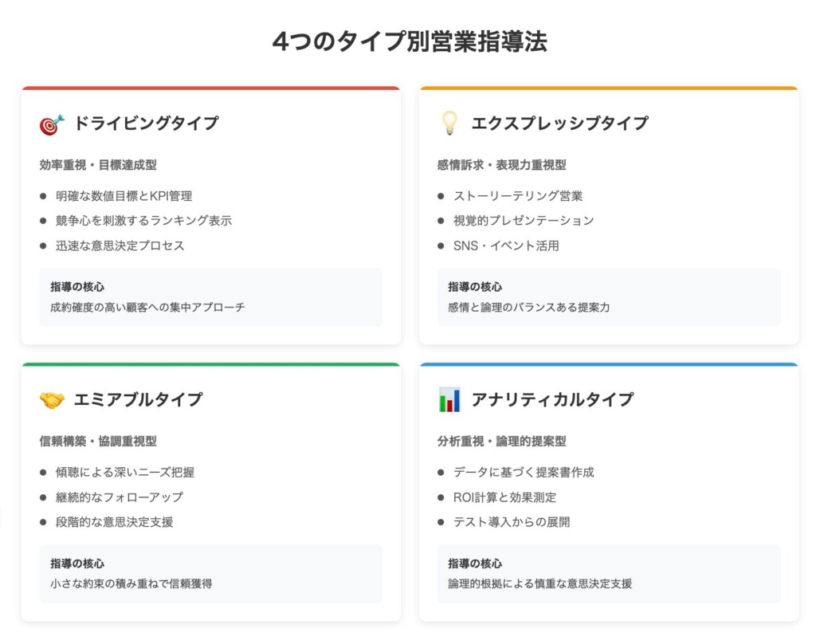
Task: Click the bullet 傾聴による深いニーズ把握
Action: [125, 472]
